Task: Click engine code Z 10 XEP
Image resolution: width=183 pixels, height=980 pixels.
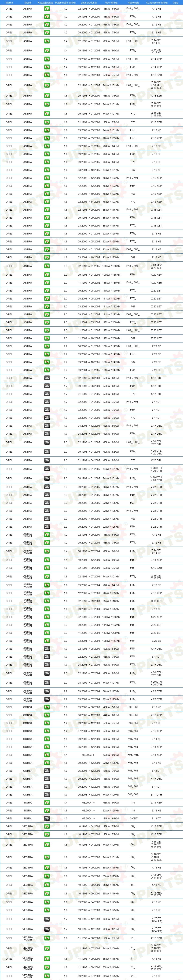Action: click(x=156, y=715)
